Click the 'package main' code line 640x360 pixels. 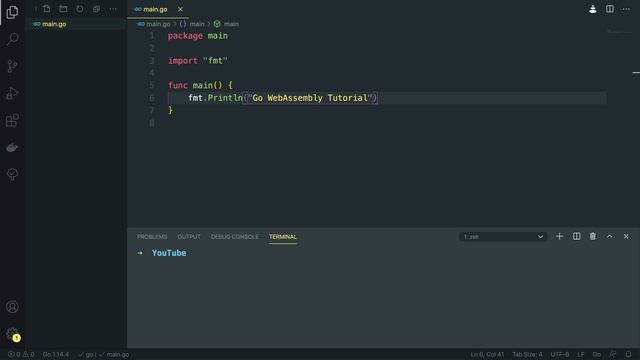[x=198, y=36]
